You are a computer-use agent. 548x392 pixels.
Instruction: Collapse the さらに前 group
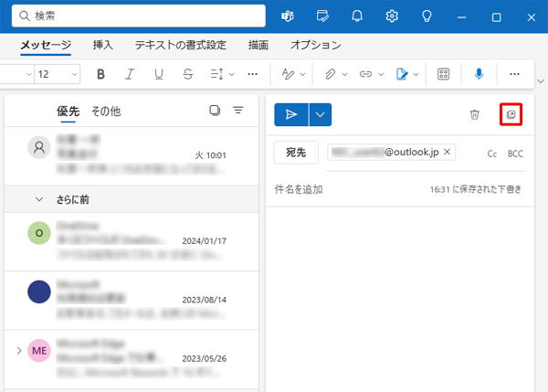point(39,199)
